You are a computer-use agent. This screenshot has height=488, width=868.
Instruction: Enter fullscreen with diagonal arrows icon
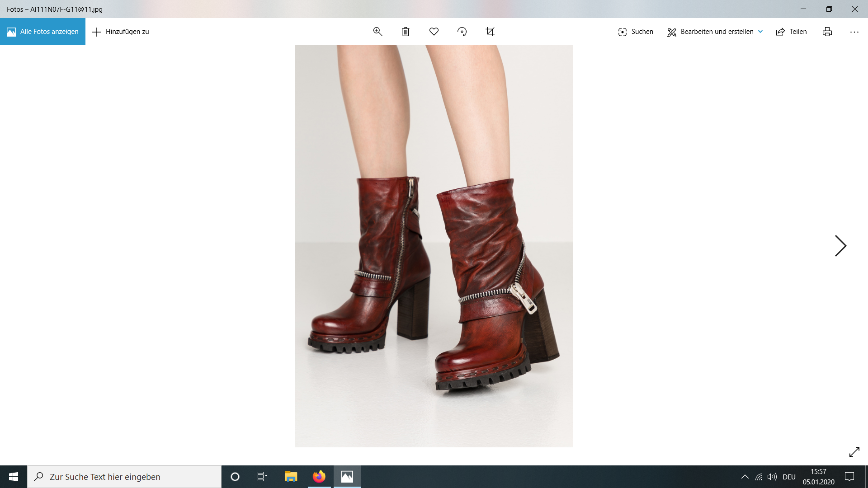tap(854, 452)
